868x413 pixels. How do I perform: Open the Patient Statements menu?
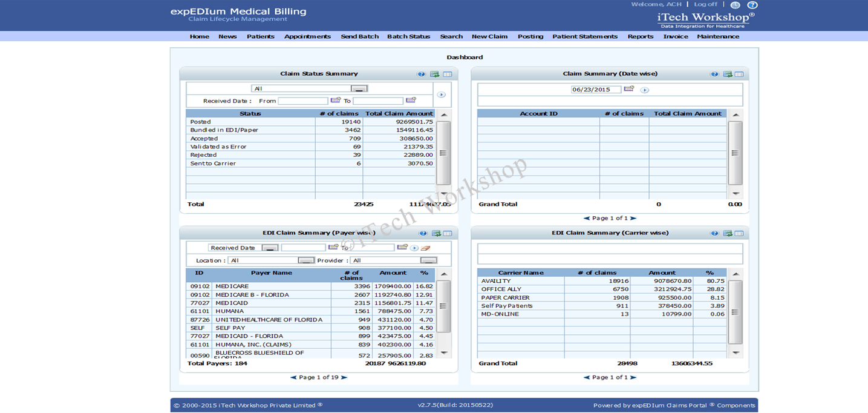pyautogui.click(x=585, y=36)
